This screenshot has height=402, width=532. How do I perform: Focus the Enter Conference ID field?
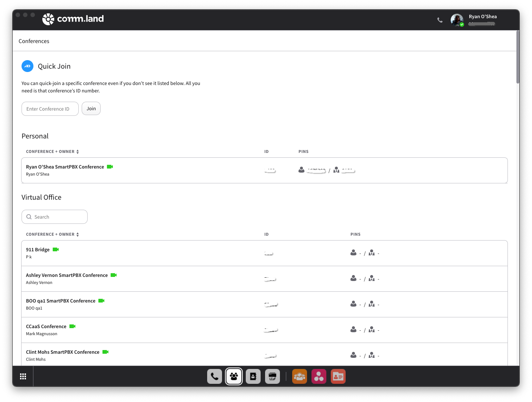(x=50, y=109)
